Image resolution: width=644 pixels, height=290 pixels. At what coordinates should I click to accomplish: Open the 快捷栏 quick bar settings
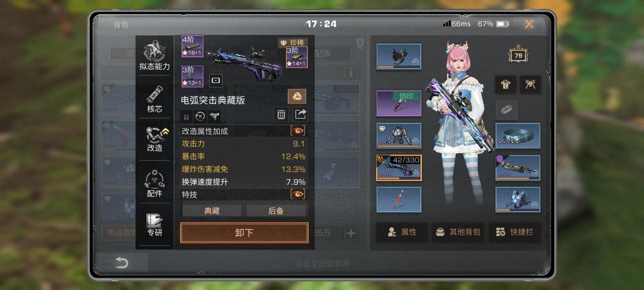click(x=515, y=232)
